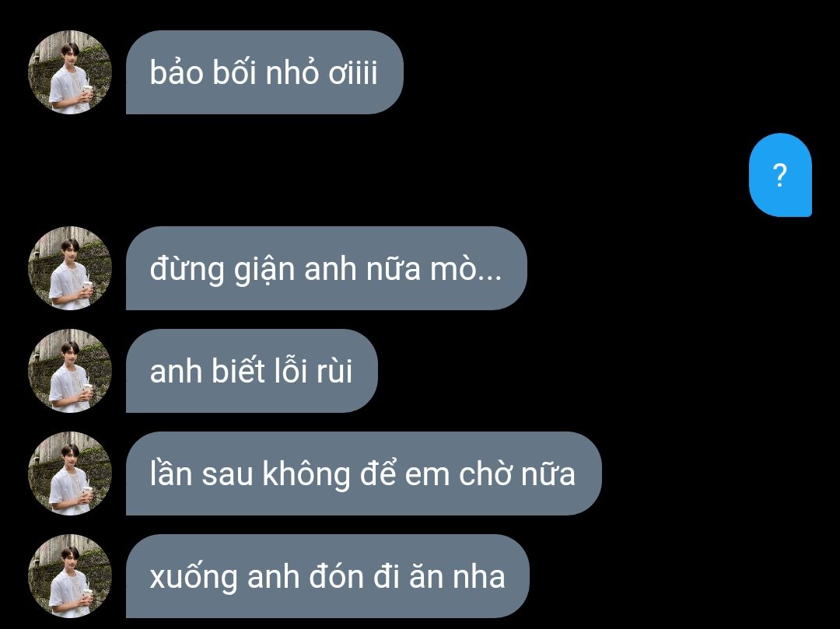Screen dimensions: 840x629
Task: Select the 'xuống anh đón đi ăn nha' message
Action: click(327, 577)
